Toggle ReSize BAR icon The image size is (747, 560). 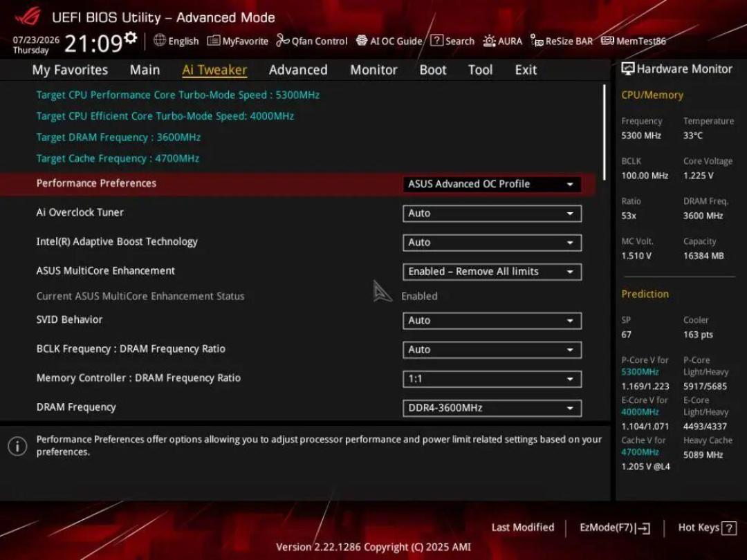tap(537, 41)
